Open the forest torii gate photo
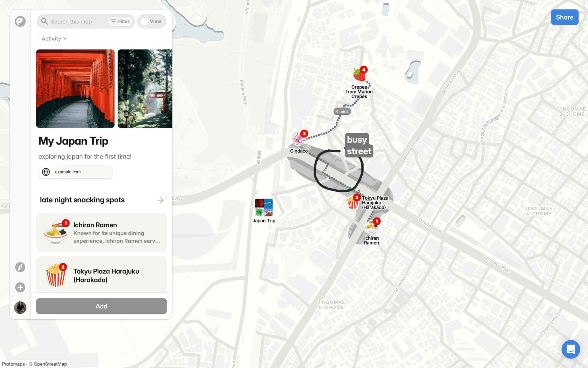 [x=145, y=89]
